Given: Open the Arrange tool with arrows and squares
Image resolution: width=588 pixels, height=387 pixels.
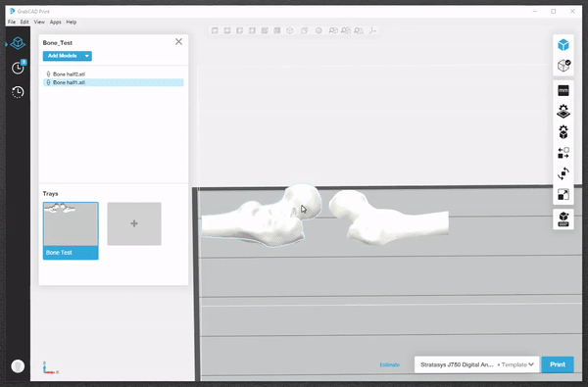Looking at the screenshot, I should tap(563, 153).
